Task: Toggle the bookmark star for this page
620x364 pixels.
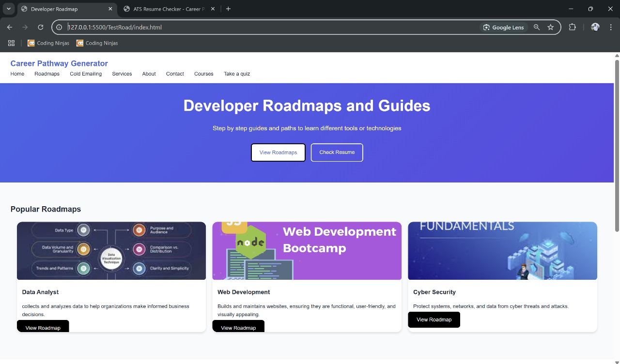Action: tap(551, 27)
